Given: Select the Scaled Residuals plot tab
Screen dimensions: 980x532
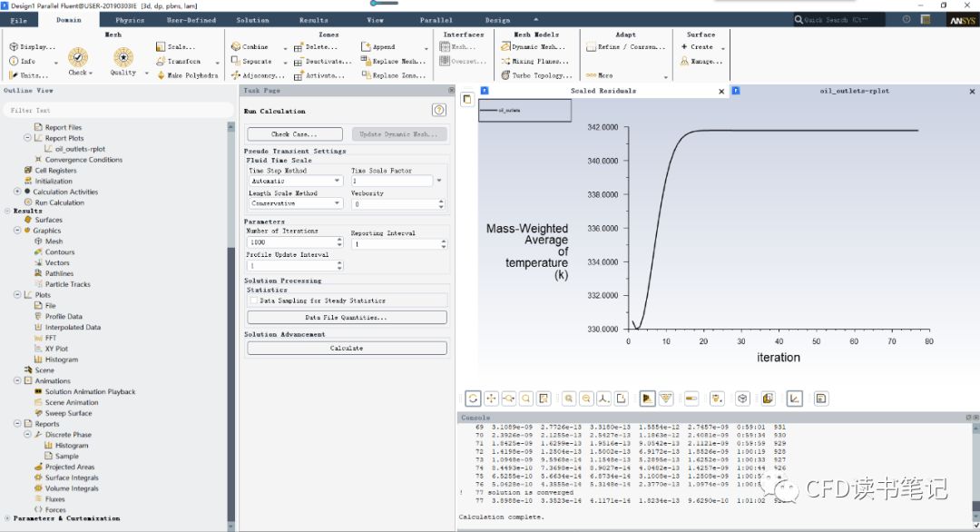Looking at the screenshot, I should coord(603,91).
